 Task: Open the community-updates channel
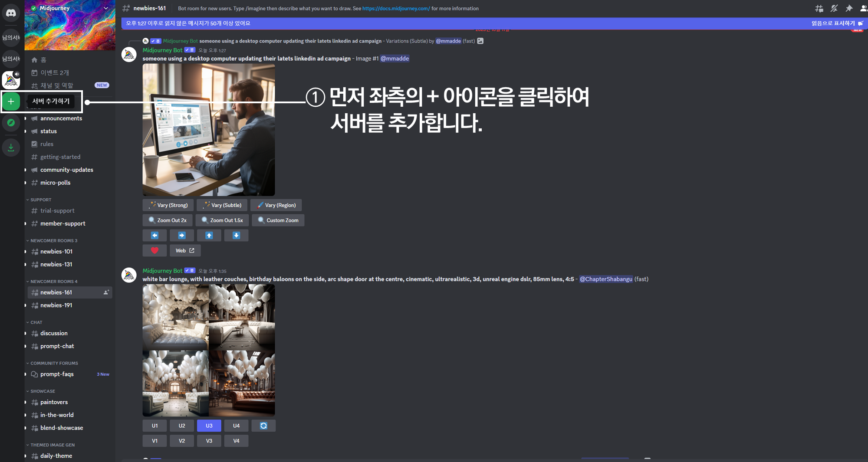pyautogui.click(x=69, y=170)
